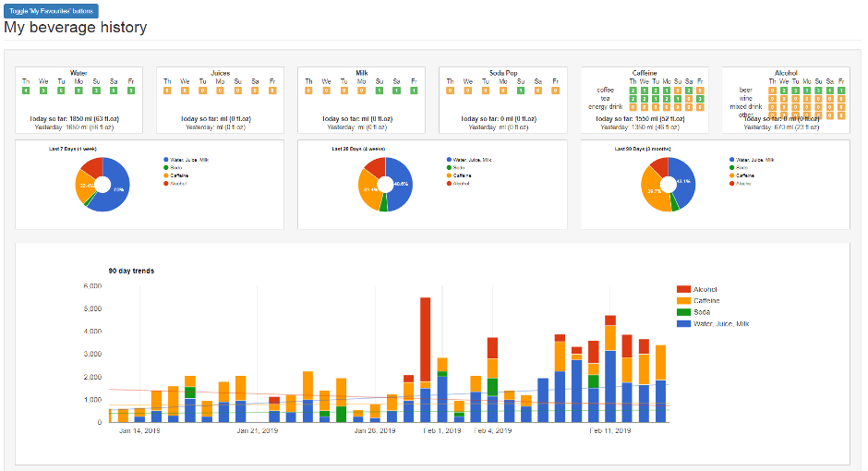Click red slice of Last 28 Days pie

pos(375,166)
